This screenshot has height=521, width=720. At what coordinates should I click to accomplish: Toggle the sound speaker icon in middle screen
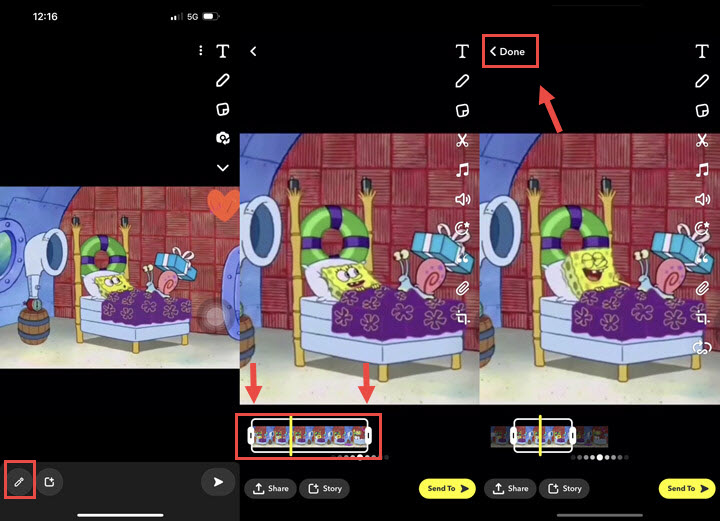click(463, 199)
